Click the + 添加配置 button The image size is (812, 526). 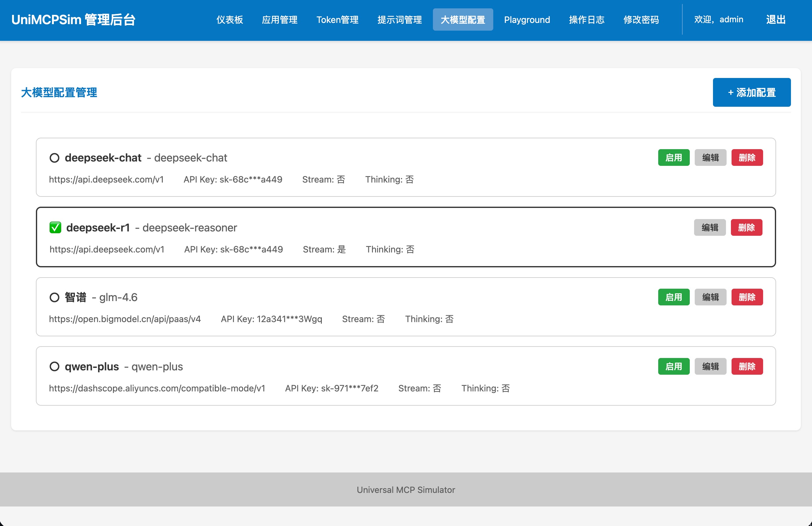click(752, 93)
